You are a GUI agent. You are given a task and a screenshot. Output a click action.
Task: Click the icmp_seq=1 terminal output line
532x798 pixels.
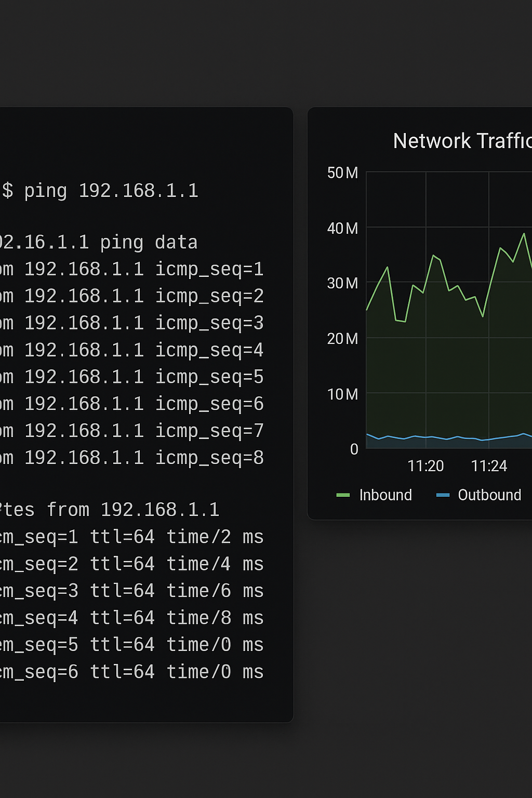tap(132, 269)
